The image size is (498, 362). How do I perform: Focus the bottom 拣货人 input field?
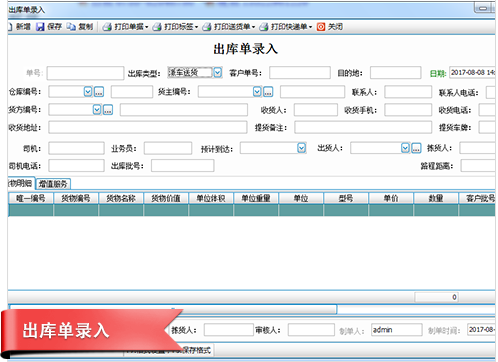point(228,330)
